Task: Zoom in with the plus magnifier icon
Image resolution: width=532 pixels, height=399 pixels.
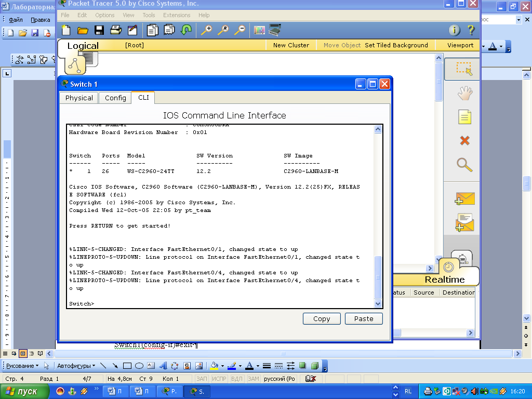Action: pos(206,31)
